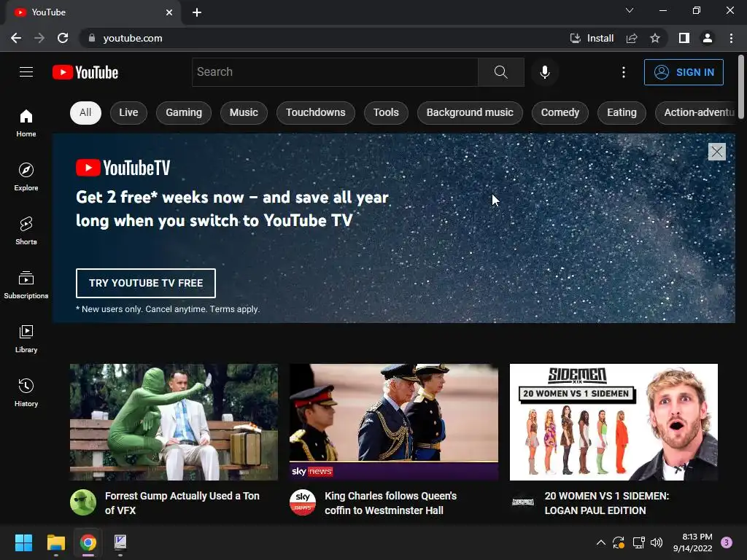This screenshot has width=747, height=560.
Task: Click TRY YOUTUBE TV FREE button
Action: (146, 284)
